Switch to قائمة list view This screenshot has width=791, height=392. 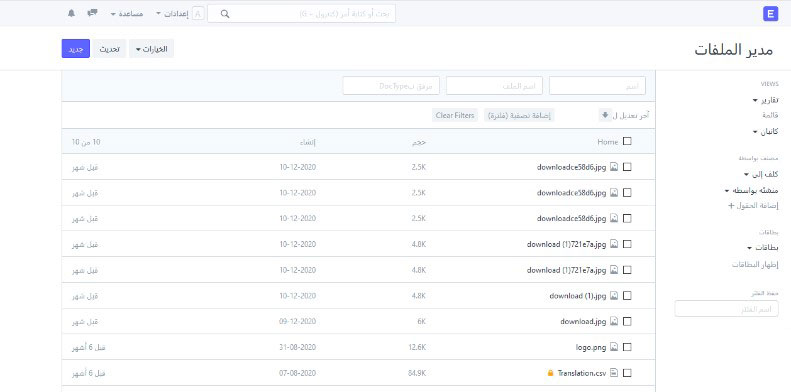[770, 116]
